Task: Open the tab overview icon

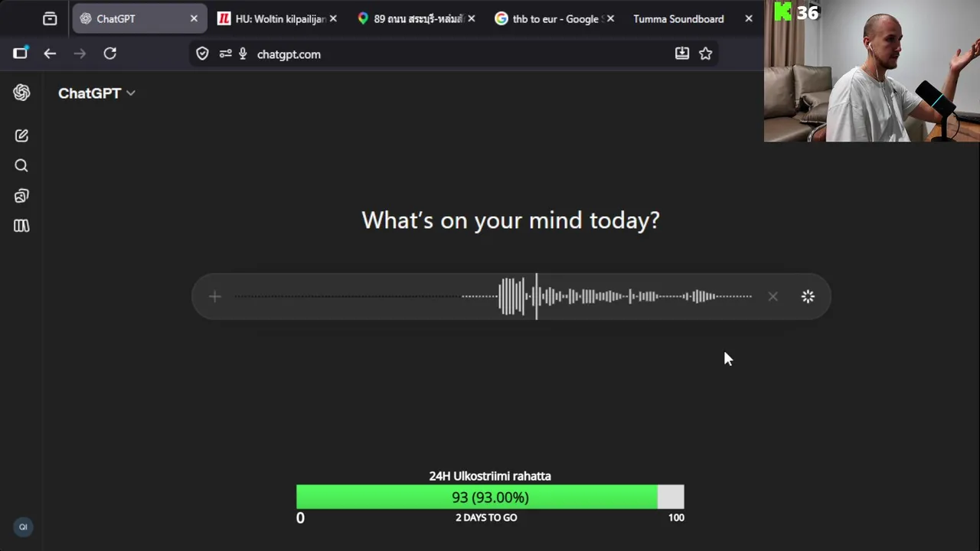Action: pyautogui.click(x=50, y=18)
